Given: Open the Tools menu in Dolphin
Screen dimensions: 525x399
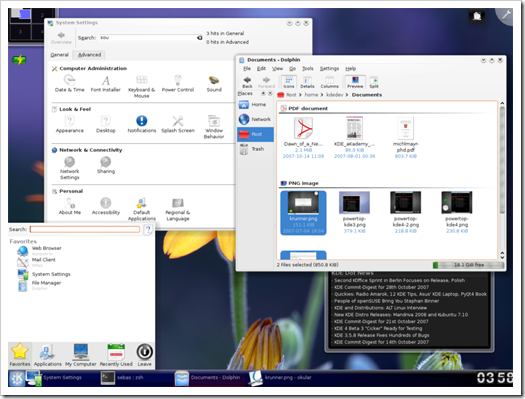Looking at the screenshot, I should pos(308,68).
